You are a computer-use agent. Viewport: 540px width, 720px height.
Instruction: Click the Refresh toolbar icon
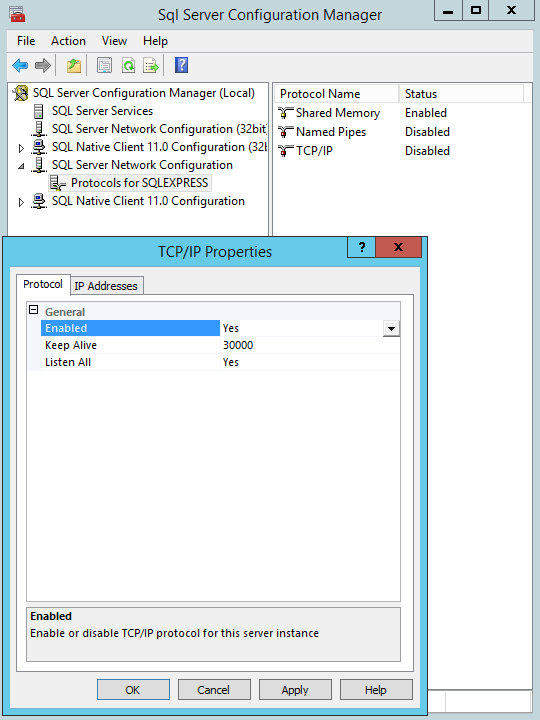pyautogui.click(x=128, y=66)
